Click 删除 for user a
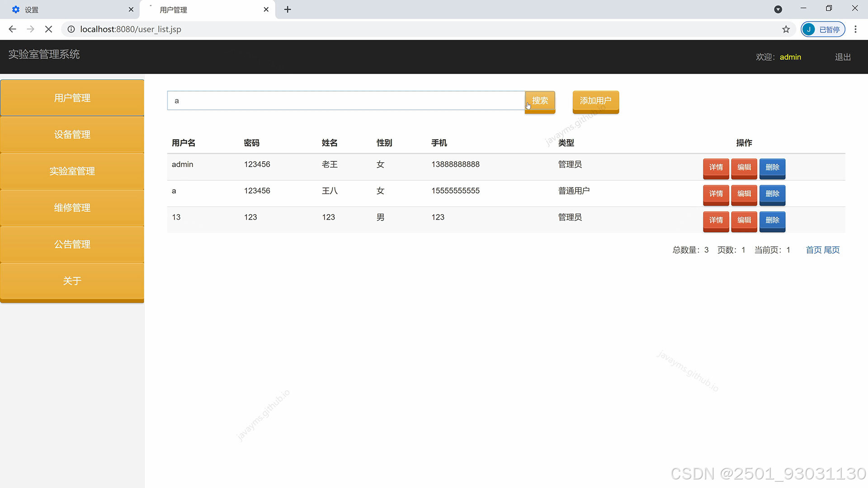Image resolution: width=868 pixels, height=488 pixels. (772, 195)
